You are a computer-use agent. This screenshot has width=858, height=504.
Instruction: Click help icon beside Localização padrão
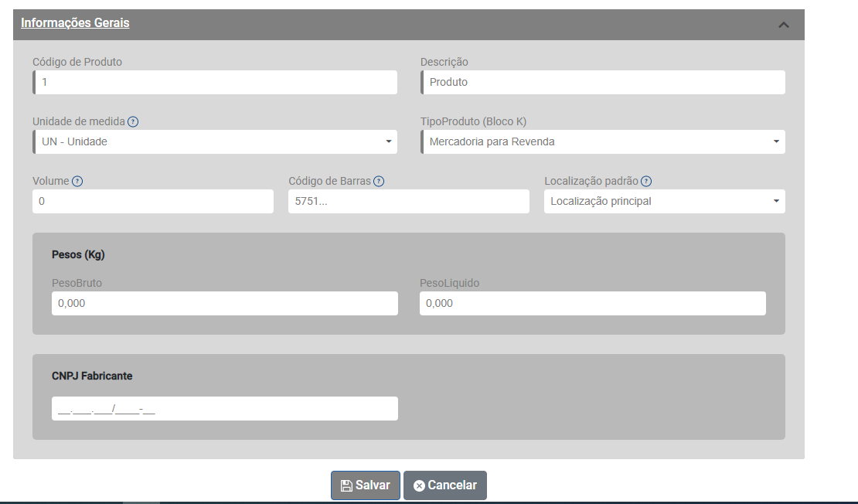[646, 182]
